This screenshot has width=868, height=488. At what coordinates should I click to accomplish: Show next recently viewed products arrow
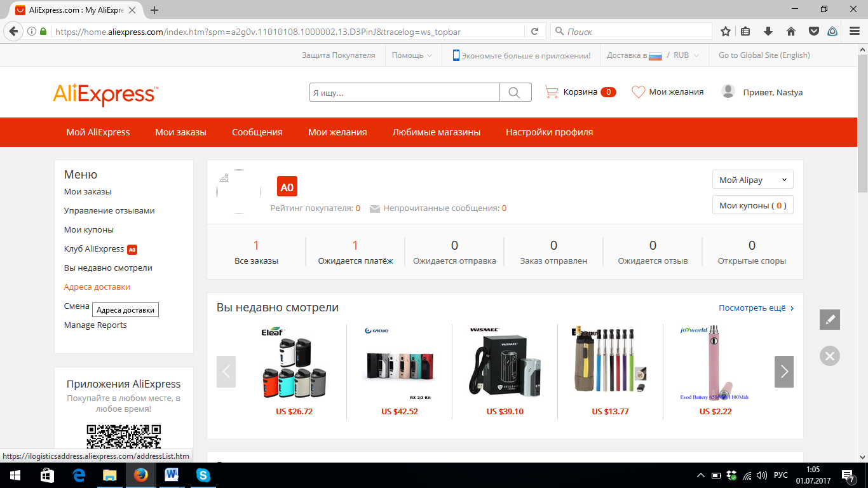click(x=784, y=372)
